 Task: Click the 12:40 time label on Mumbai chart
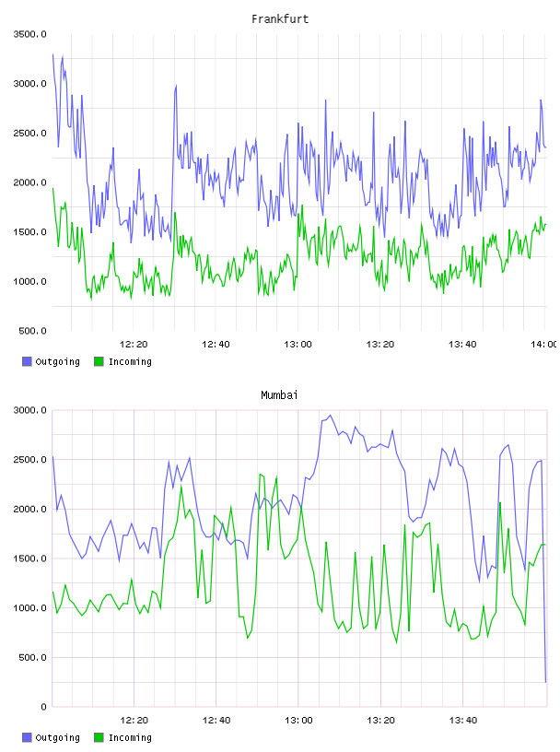pos(216,721)
